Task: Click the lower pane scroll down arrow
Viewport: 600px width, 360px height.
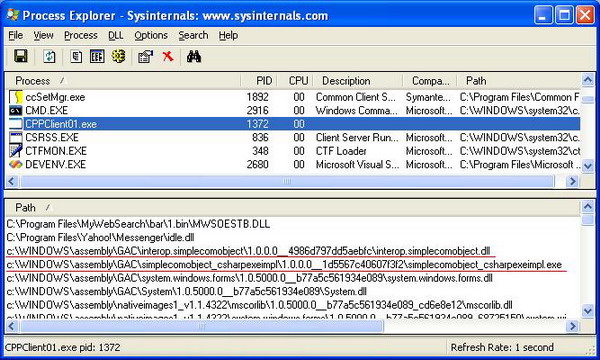Action: coord(588,311)
